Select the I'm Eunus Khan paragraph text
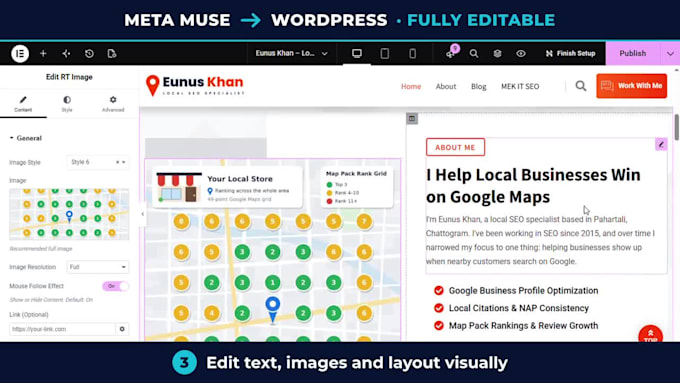 click(541, 240)
